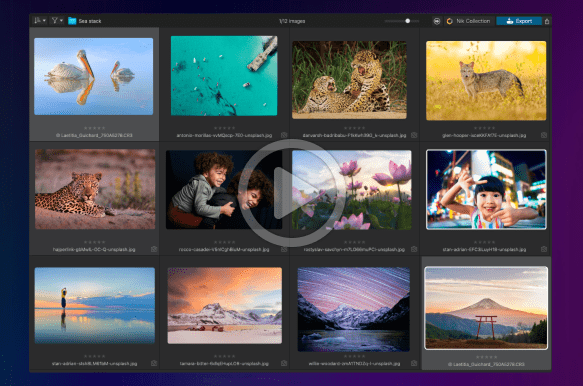Click the round icon left of Nik Collection

pos(437,21)
